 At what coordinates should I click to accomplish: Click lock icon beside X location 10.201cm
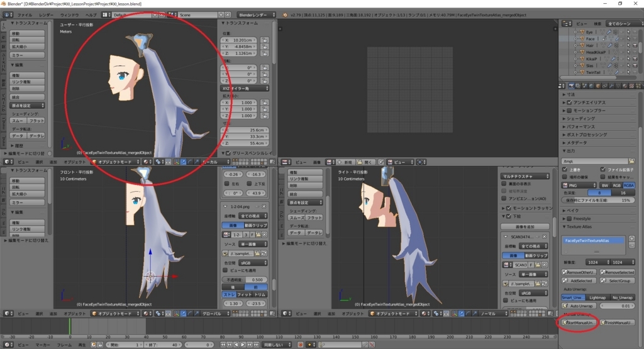(264, 40)
